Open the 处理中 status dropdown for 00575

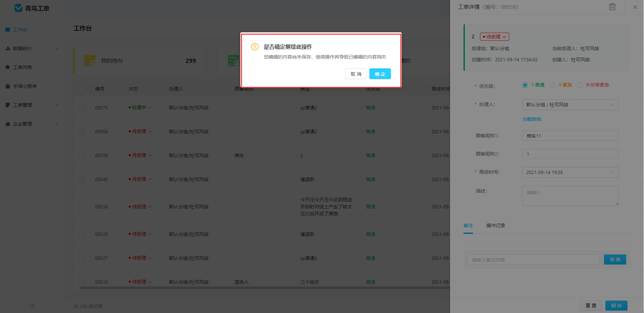(x=140, y=108)
